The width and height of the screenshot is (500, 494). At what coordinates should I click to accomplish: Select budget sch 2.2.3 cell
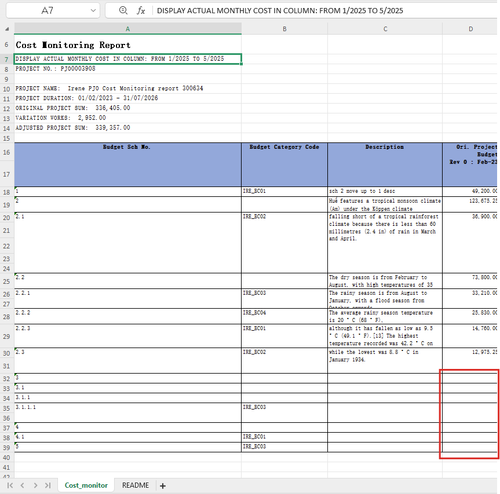128,336
